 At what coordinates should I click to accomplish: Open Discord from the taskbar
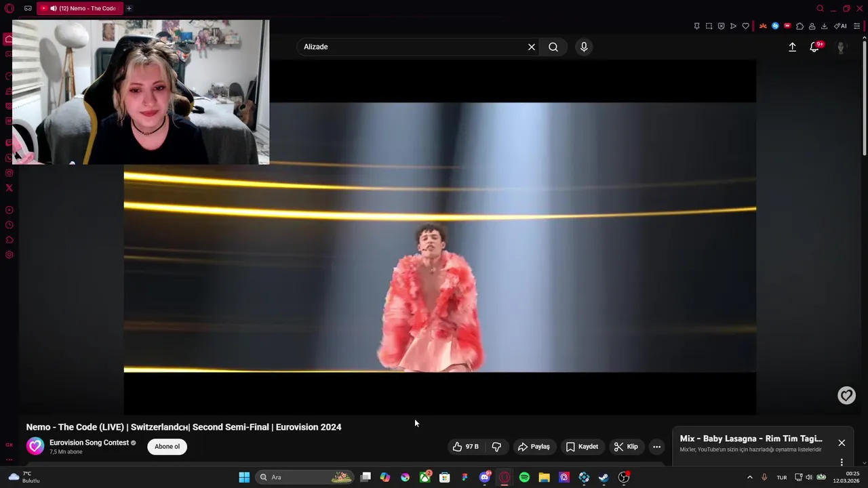click(485, 477)
